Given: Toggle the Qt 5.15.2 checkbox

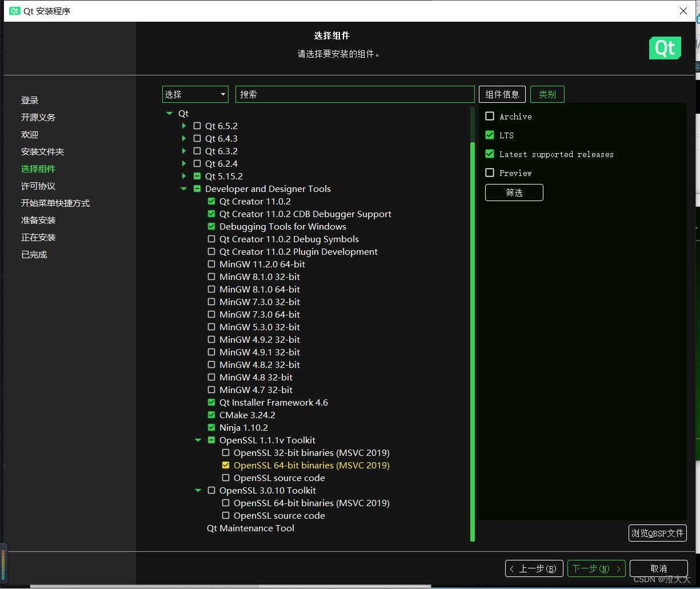Looking at the screenshot, I should point(197,176).
